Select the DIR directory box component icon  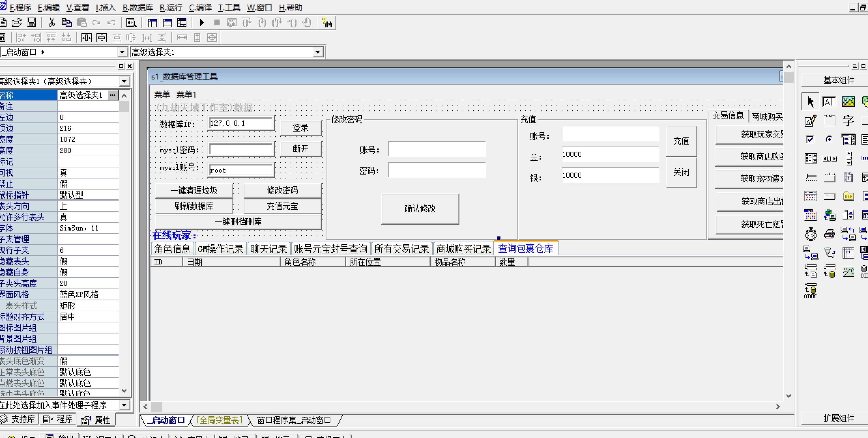848,196
